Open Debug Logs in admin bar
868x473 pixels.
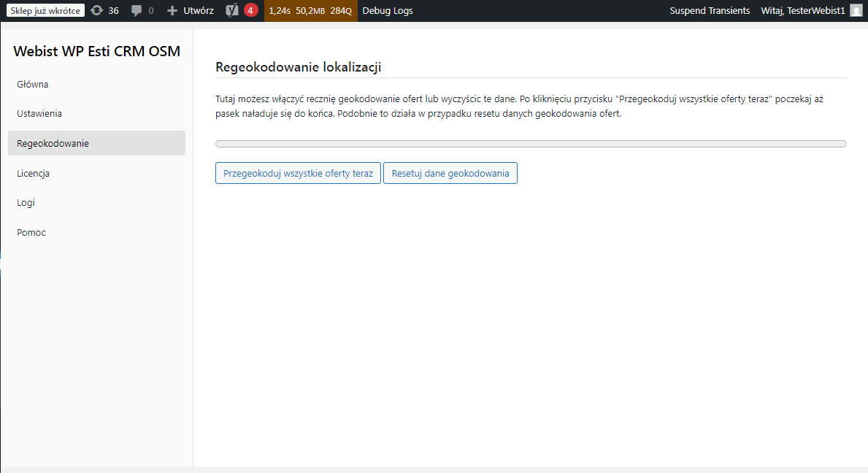[x=387, y=11]
